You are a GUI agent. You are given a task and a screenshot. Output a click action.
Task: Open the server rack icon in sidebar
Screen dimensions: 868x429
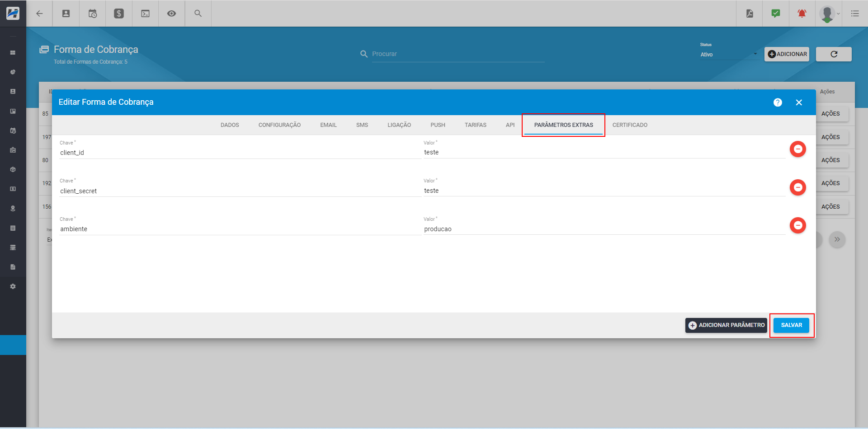pyautogui.click(x=13, y=247)
